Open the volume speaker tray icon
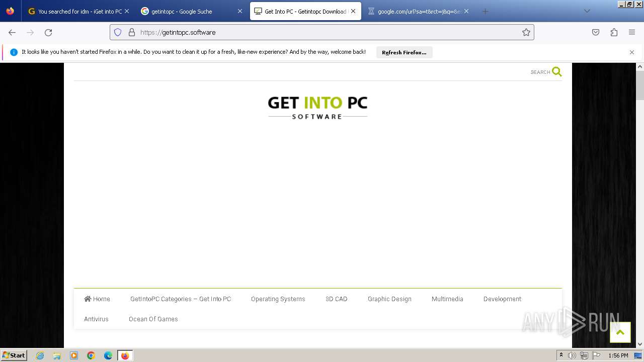Viewport: 644px width, 362px height. click(572, 355)
